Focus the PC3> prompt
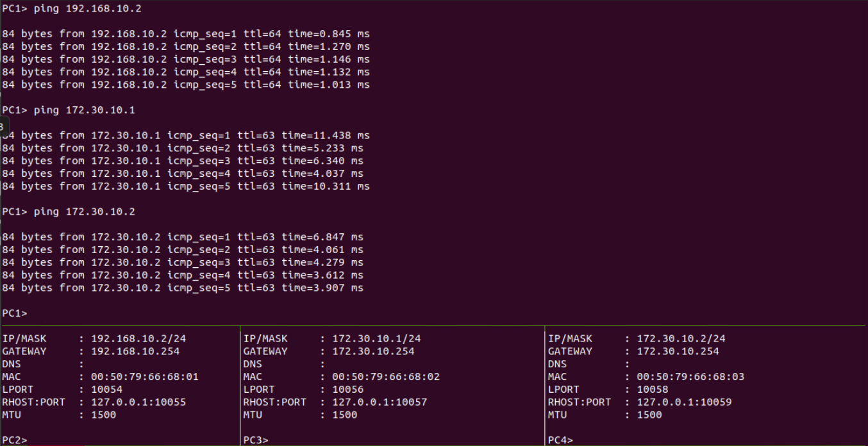 pyautogui.click(x=256, y=440)
